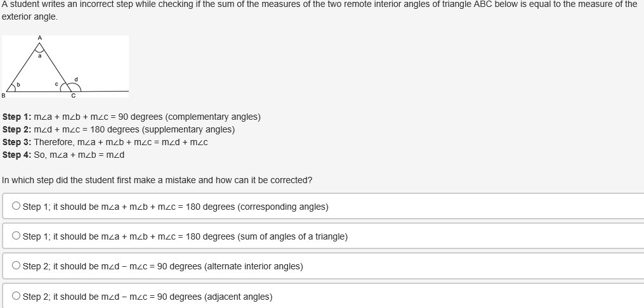Click the bold 'Step 3:' label
The image size is (644, 308).
click(17, 142)
